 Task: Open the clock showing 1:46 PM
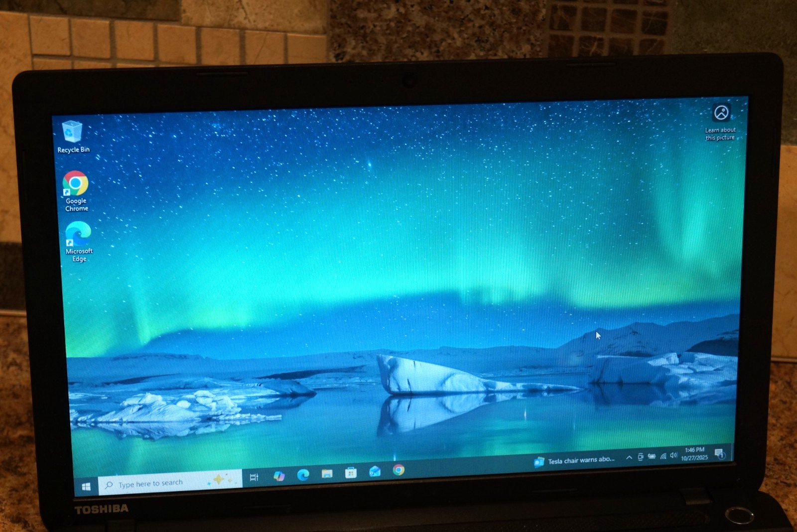click(694, 454)
